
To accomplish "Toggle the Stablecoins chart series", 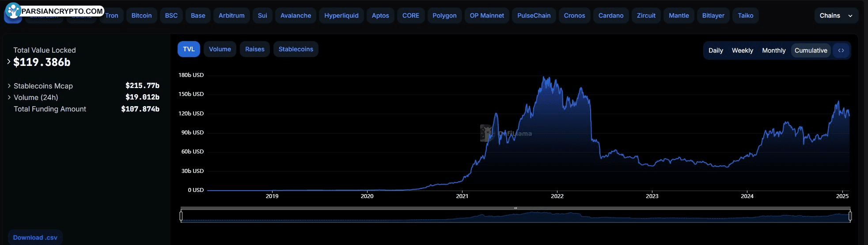I will tap(296, 49).
